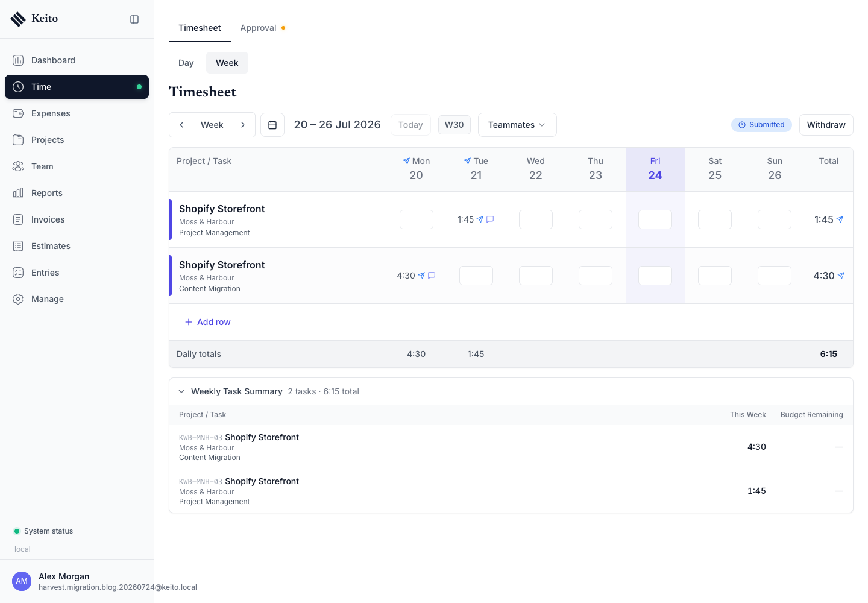Click the Budget Remaining column header
The height and width of the screenshot is (603, 868).
click(x=812, y=415)
